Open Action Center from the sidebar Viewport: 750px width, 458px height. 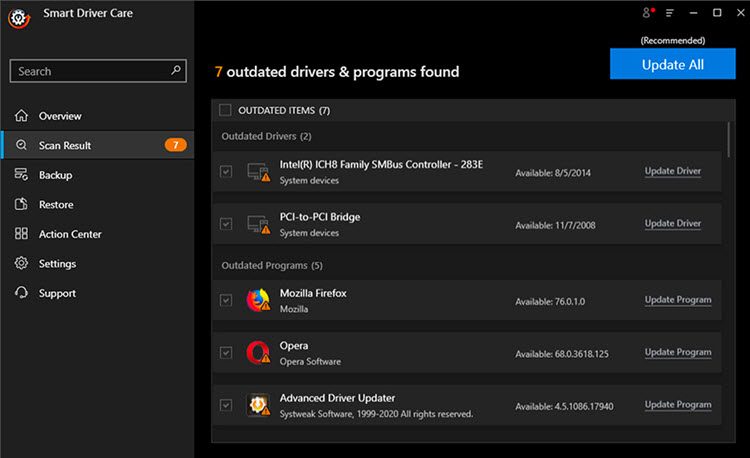tap(69, 234)
